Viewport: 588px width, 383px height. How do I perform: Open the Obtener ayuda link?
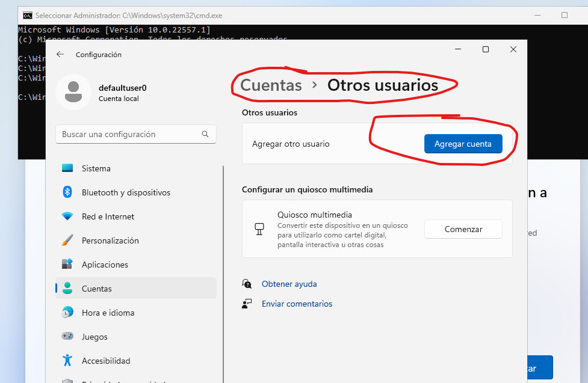(x=289, y=284)
